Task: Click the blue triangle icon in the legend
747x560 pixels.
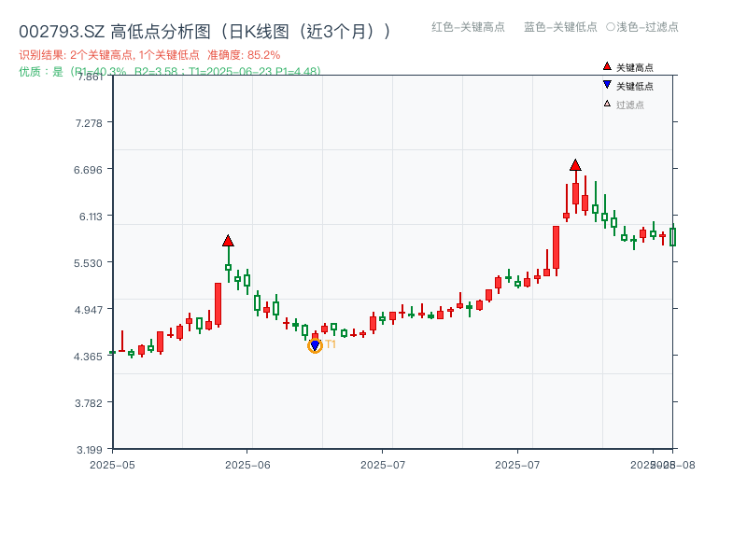Action: click(x=605, y=84)
